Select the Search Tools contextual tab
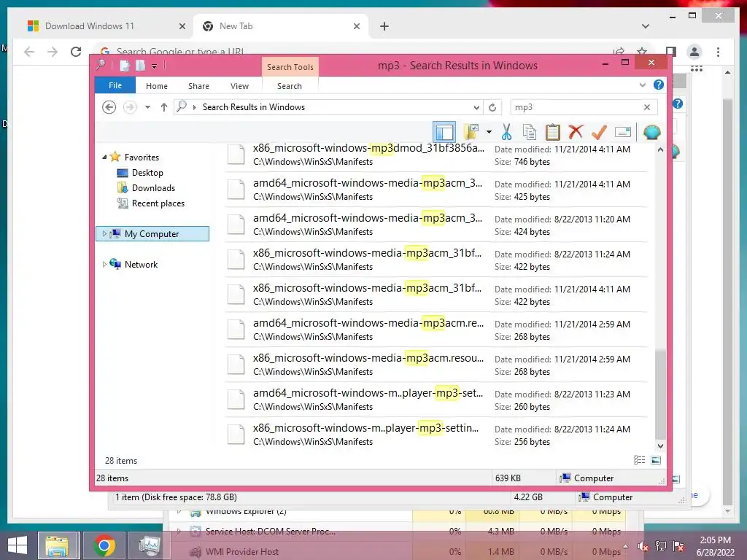The width and height of the screenshot is (747, 560). [290, 67]
